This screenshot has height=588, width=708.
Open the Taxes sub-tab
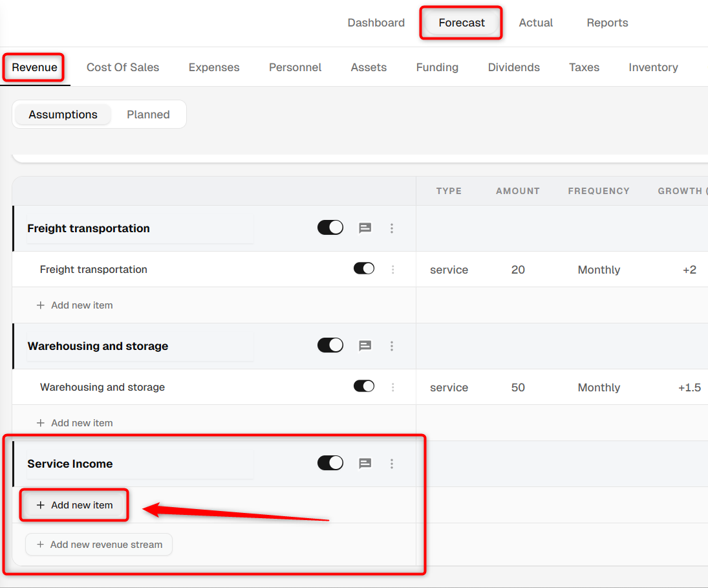(x=585, y=67)
